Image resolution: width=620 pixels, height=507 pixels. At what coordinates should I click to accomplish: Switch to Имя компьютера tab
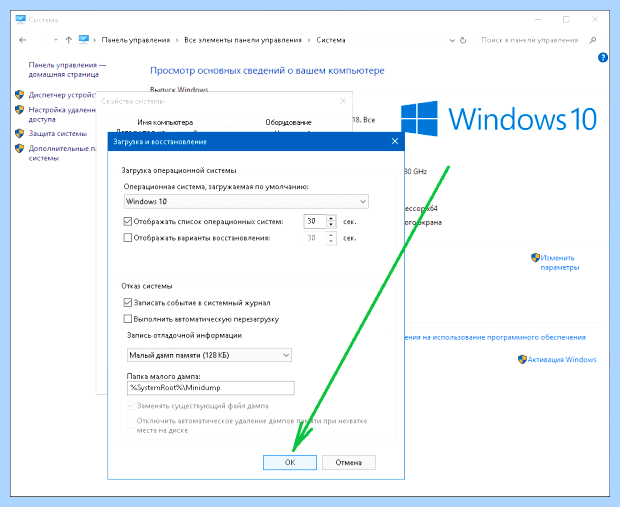click(165, 123)
